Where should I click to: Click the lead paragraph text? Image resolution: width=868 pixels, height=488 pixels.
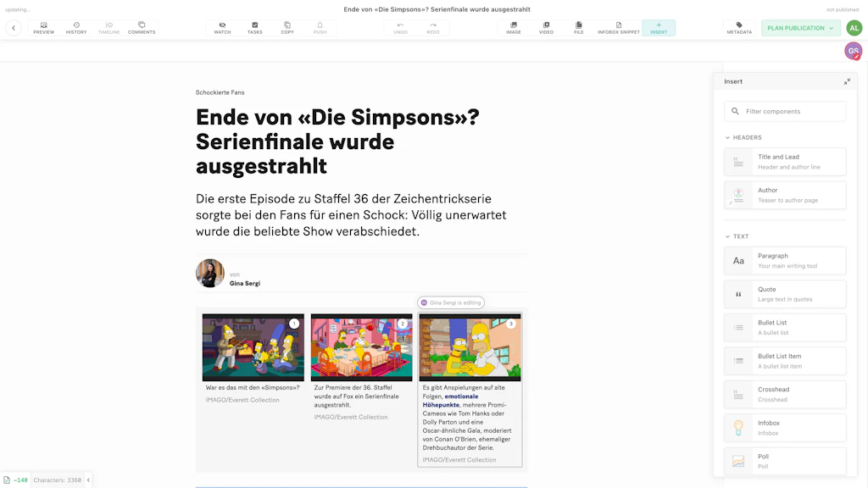tap(351, 214)
